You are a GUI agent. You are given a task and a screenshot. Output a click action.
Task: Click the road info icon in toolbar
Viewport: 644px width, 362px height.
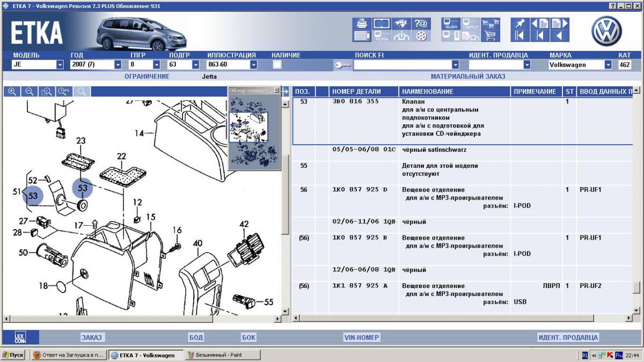401,36
